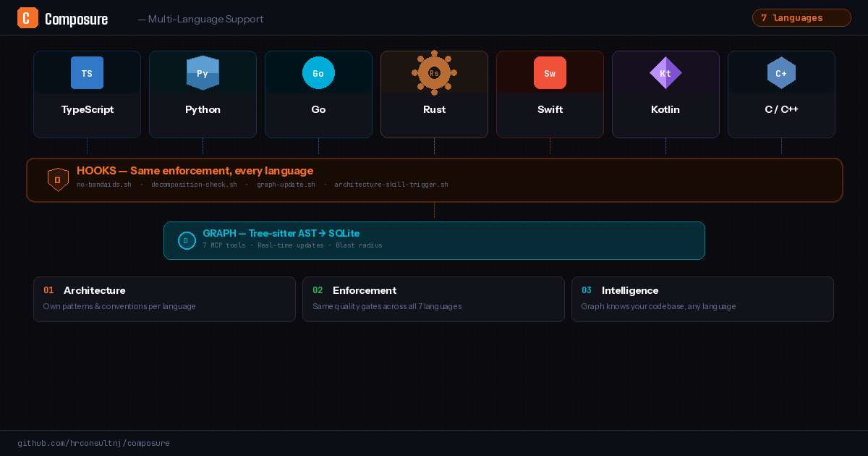Select the TypeScript language icon
The width and height of the screenshot is (868, 456).
point(87,72)
